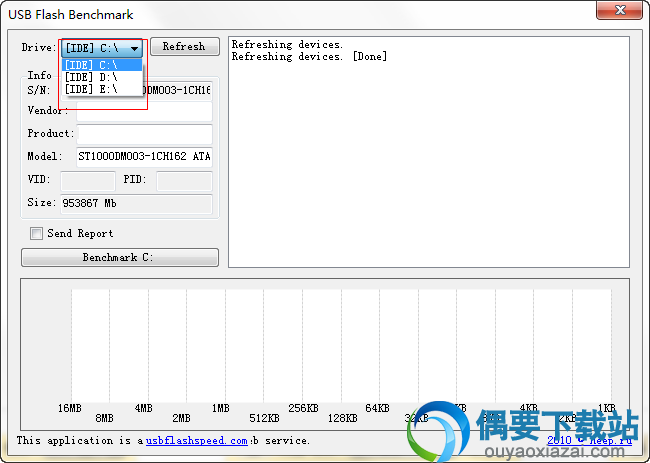Screen dimensions: 650x463
Task: Click the 256KB chart axis label
Action: 303,408
